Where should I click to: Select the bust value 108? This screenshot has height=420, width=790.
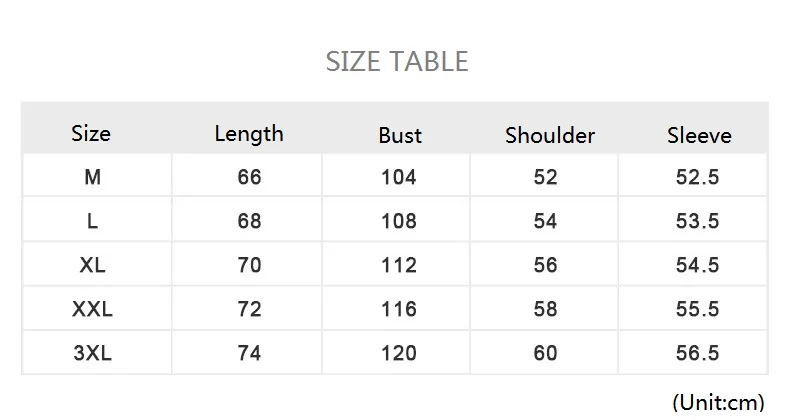click(x=399, y=221)
